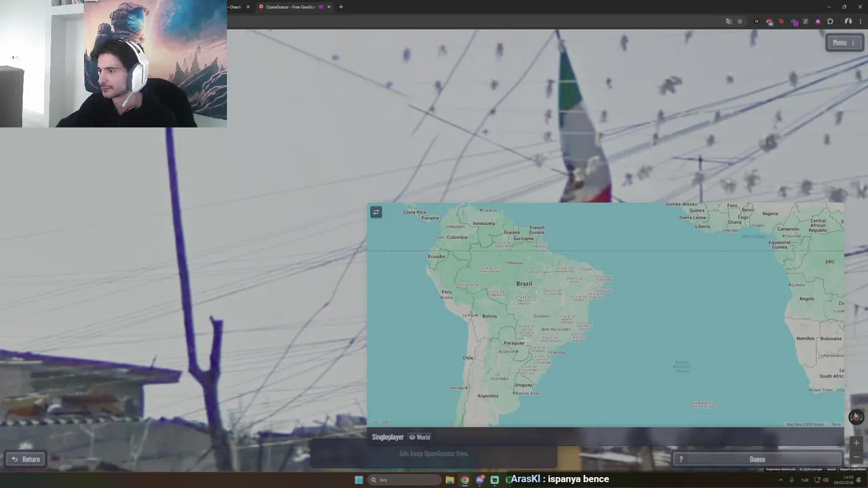This screenshot has width=868, height=488.
Task: Open the notification bell icon
Action: click(860, 480)
